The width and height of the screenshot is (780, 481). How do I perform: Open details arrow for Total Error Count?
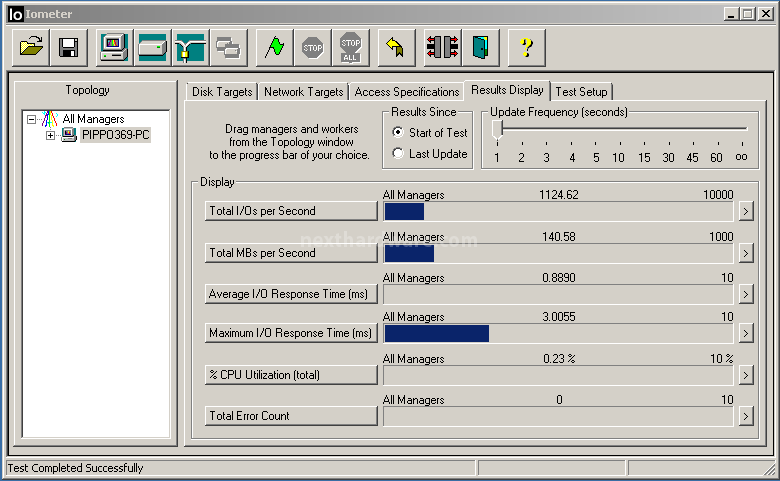745,416
